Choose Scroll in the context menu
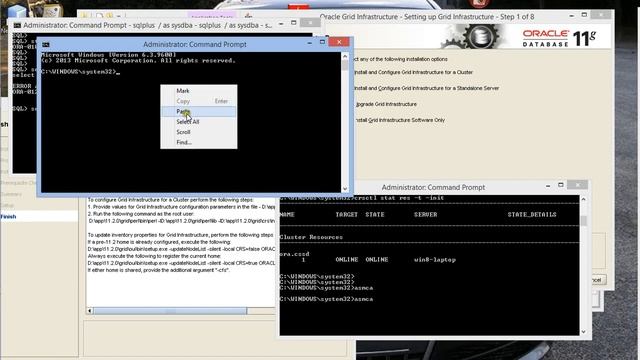This screenshot has width=640, height=360. tap(198, 132)
